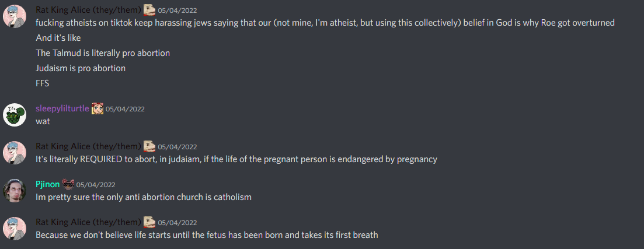Click Rat King Alice's avatar by the REQUIRED message

[x=15, y=153]
